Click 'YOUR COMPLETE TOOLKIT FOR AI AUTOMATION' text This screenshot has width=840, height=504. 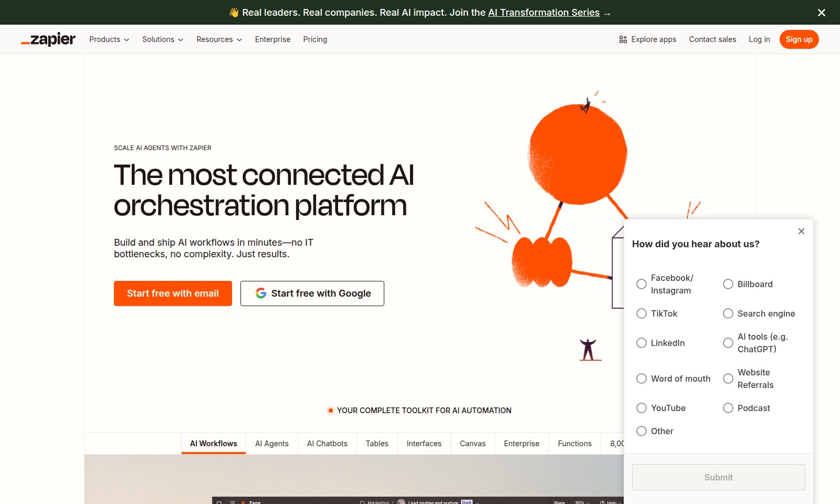pos(424,411)
